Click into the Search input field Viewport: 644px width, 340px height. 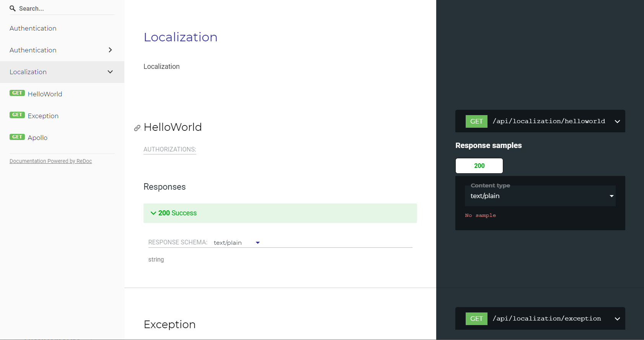[65, 8]
